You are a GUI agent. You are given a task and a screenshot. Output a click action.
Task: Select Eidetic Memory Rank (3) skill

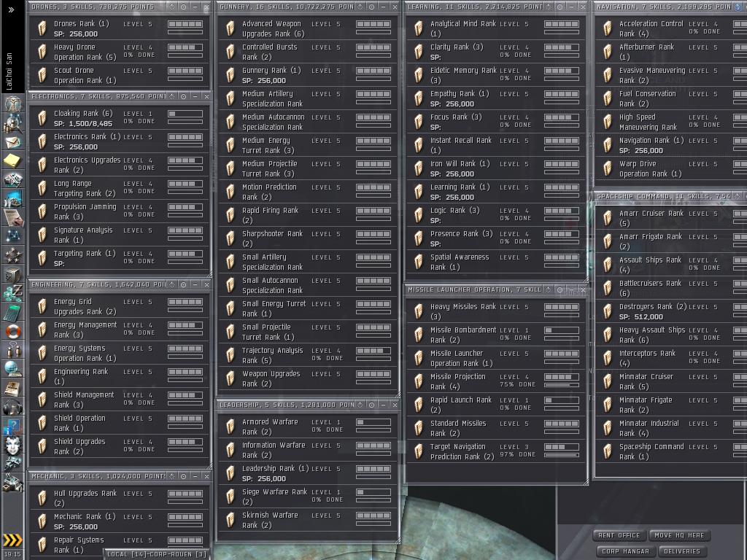point(495,75)
